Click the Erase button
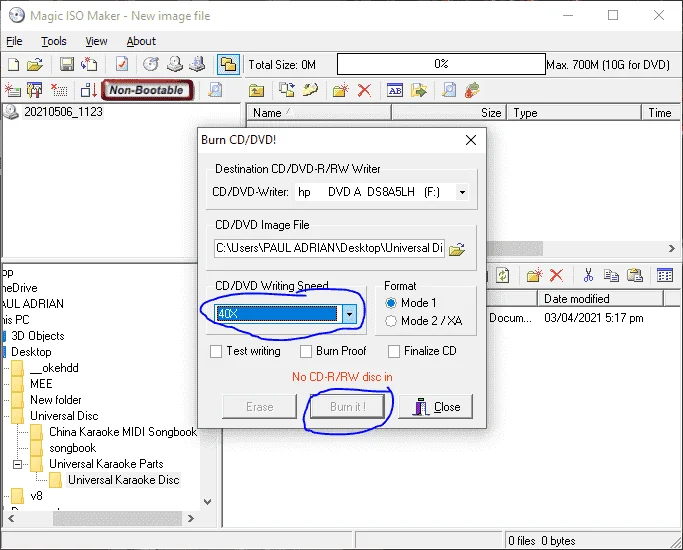 tap(260, 407)
